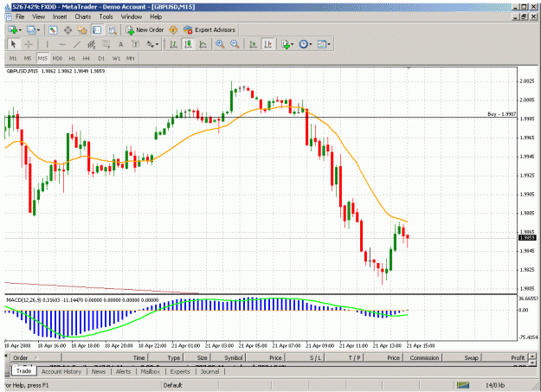Open the File menu
Viewport: 541px width, 392px height.
point(20,16)
